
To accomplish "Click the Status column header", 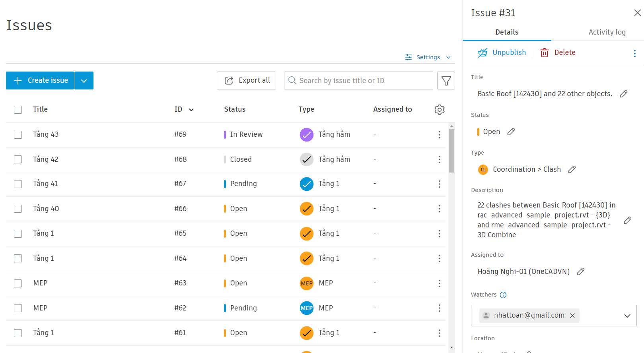I will coord(235,109).
